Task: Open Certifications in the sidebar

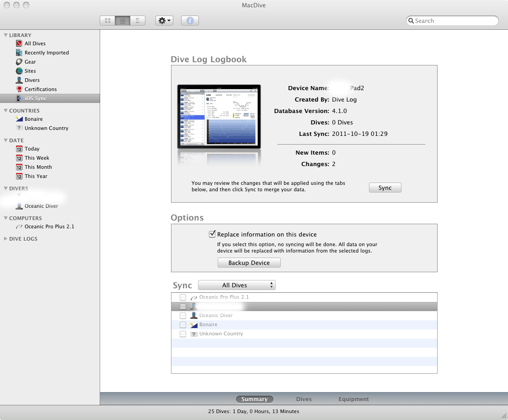Action: (40, 89)
